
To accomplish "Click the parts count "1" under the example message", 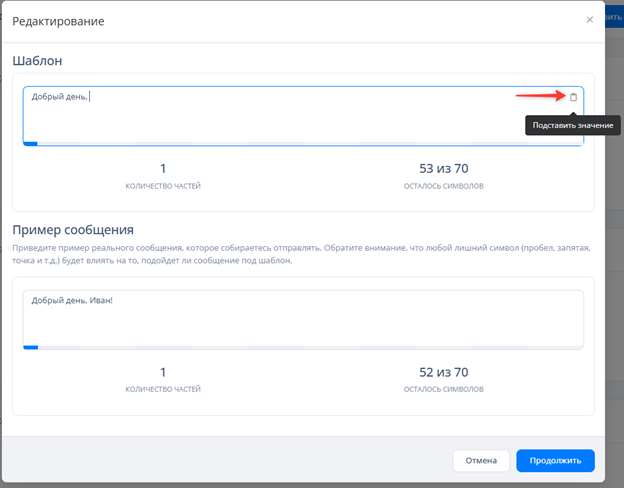I will [163, 372].
